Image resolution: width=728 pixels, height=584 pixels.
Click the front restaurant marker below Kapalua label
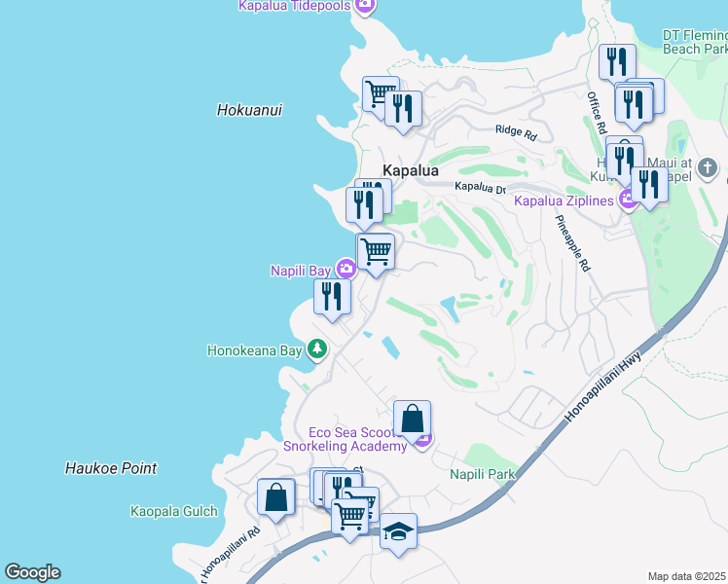pos(364,205)
